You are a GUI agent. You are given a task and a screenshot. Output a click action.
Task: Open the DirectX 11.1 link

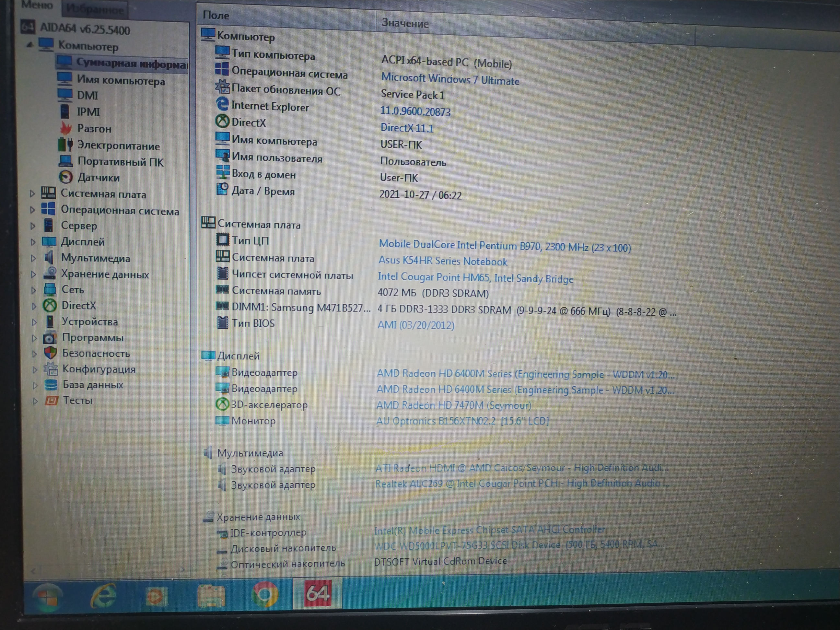click(407, 128)
